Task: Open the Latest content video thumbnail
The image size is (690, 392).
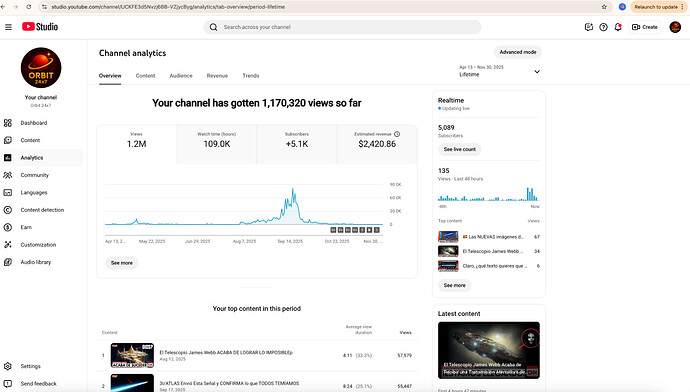Action: 488,350
